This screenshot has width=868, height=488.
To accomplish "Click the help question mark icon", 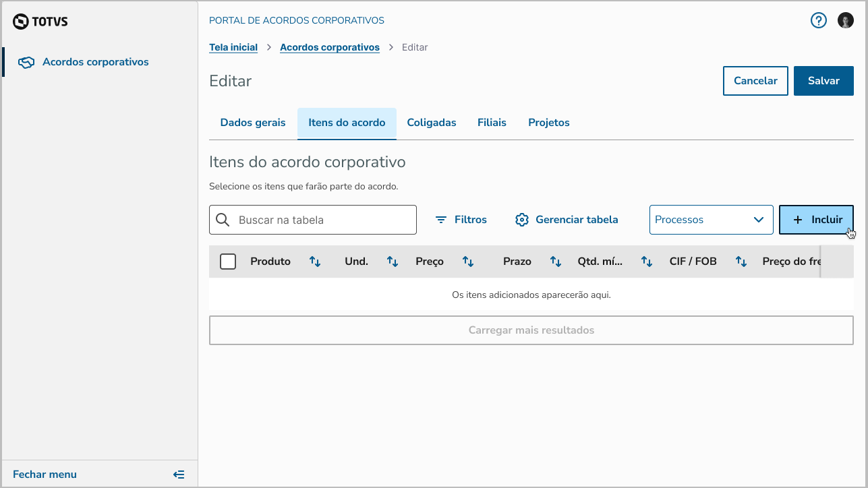I will click(818, 21).
